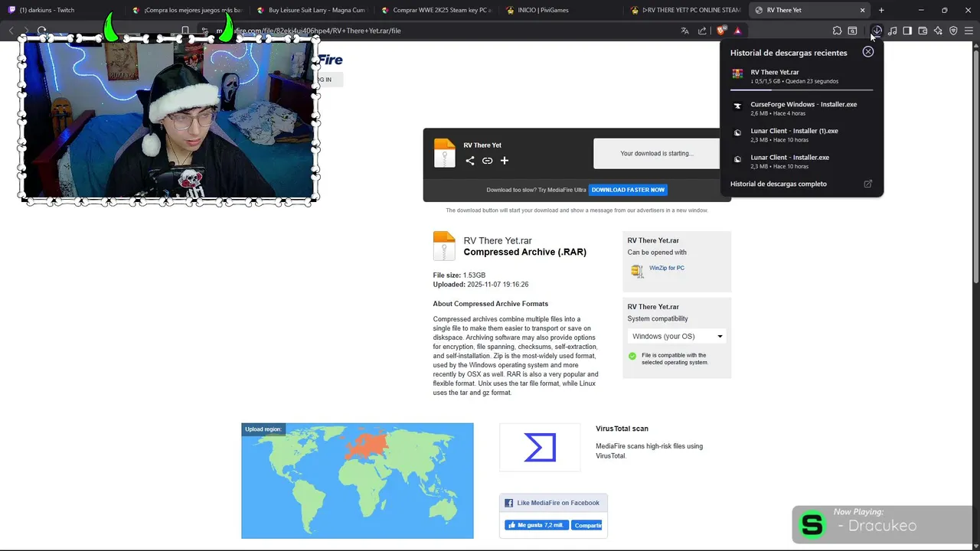Open the Brave Rewards triangle icon

point(737,31)
